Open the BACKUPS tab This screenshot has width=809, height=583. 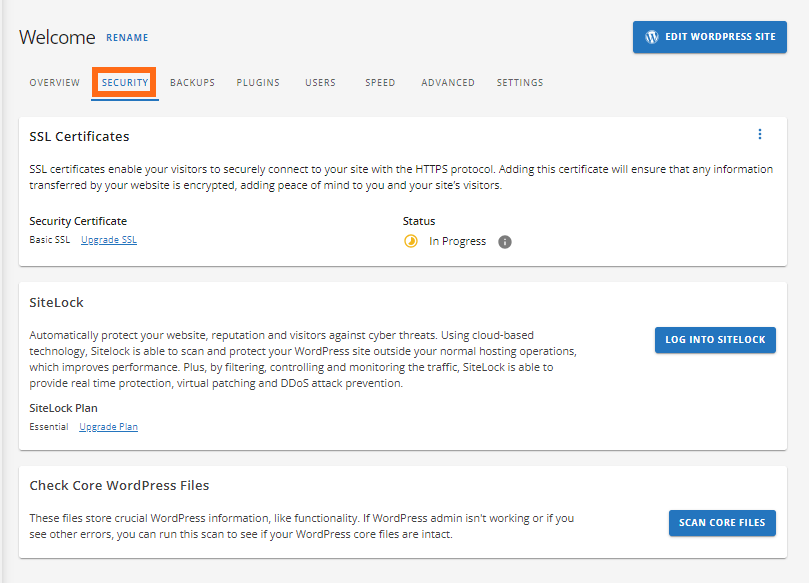(x=192, y=83)
